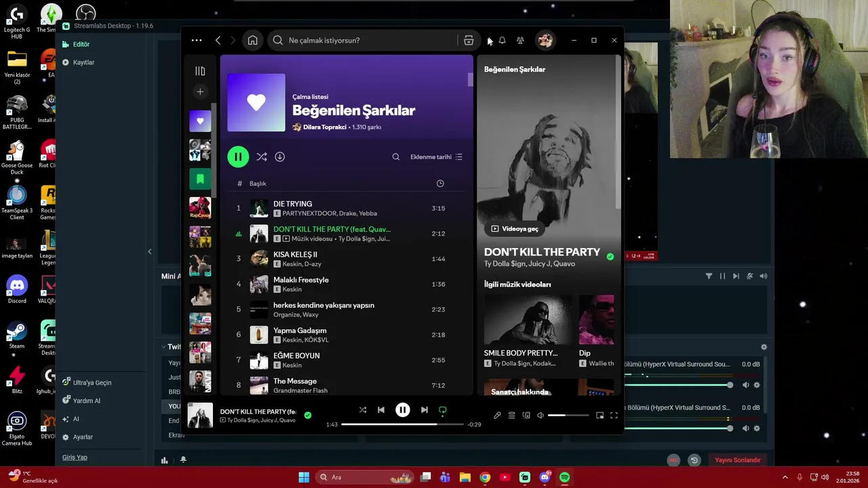Open the mini player
This screenshot has height=488, width=868.
click(x=599, y=415)
